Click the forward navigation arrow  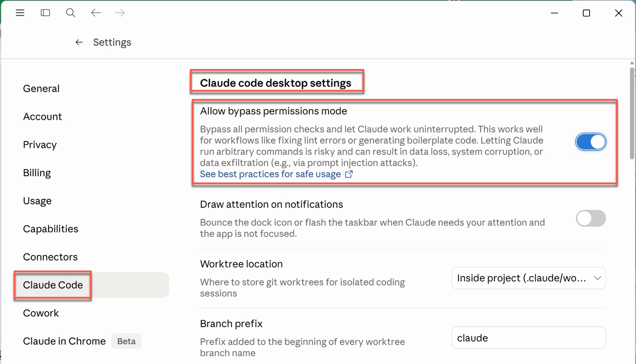(x=120, y=13)
